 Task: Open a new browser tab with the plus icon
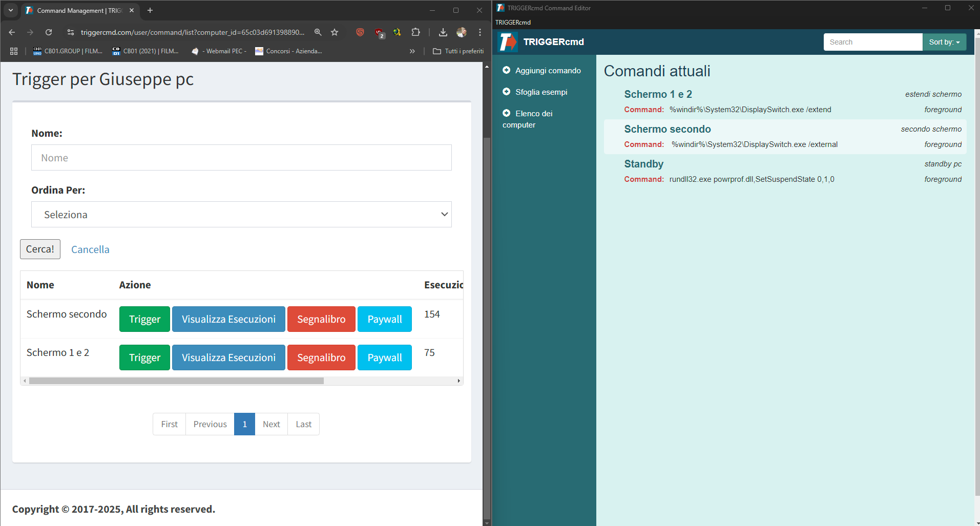tap(150, 10)
